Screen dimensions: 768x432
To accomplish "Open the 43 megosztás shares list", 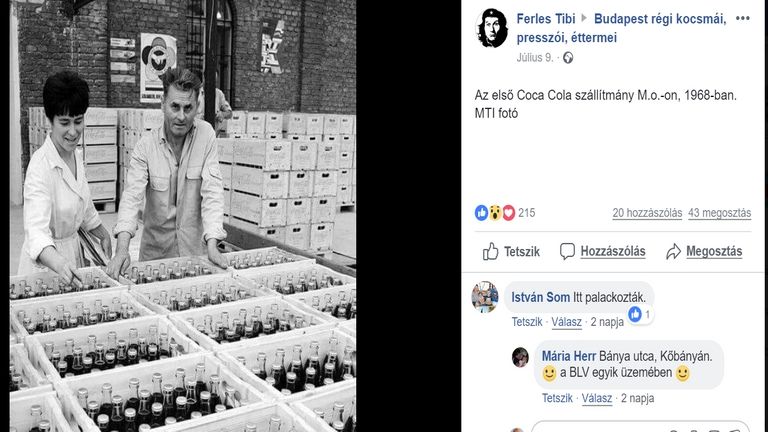I will [x=720, y=213].
